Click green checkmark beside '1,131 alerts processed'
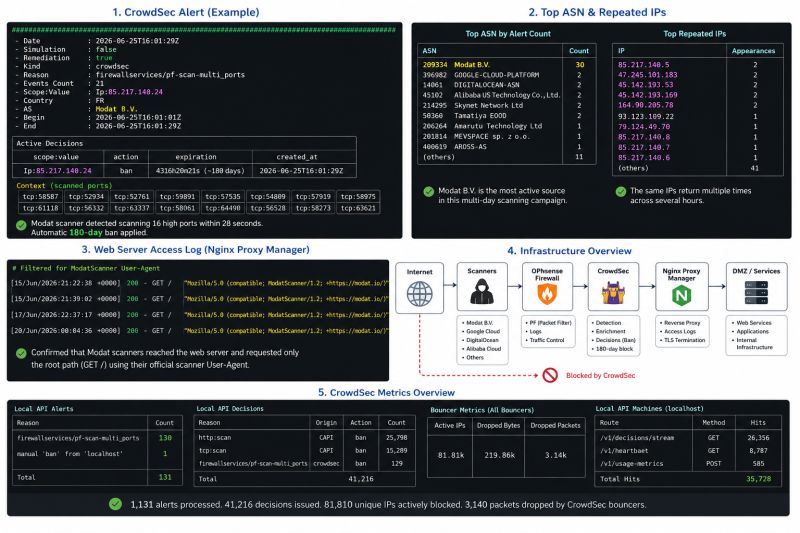 [x=116, y=504]
